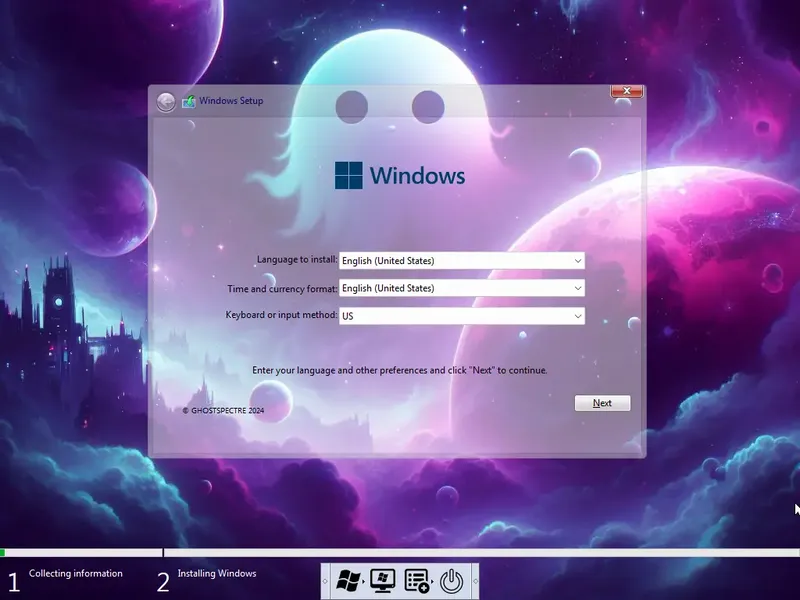Expand the arrow beside the task list icon
The width and height of the screenshot is (800, 600).
[432, 581]
